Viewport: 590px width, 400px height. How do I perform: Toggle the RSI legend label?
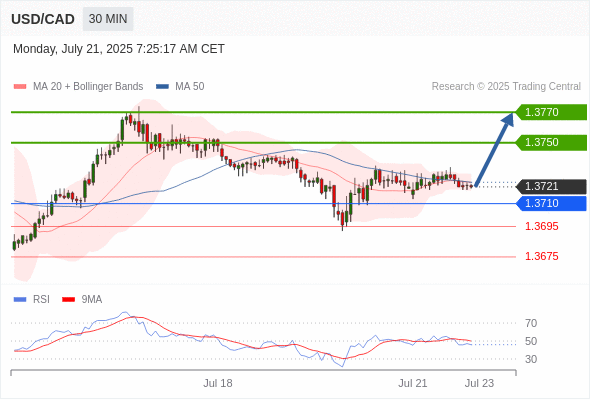[41, 300]
